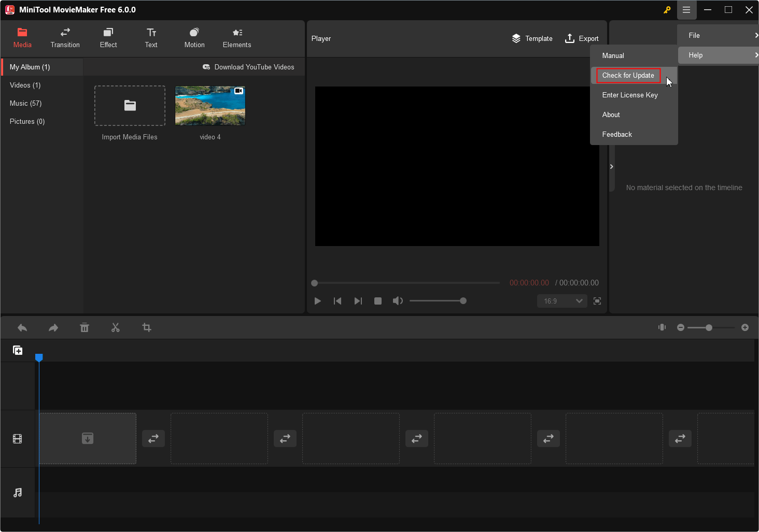Screen dimensions: 759x532
Task: Click Download YouTube Videos link
Action: click(248, 67)
